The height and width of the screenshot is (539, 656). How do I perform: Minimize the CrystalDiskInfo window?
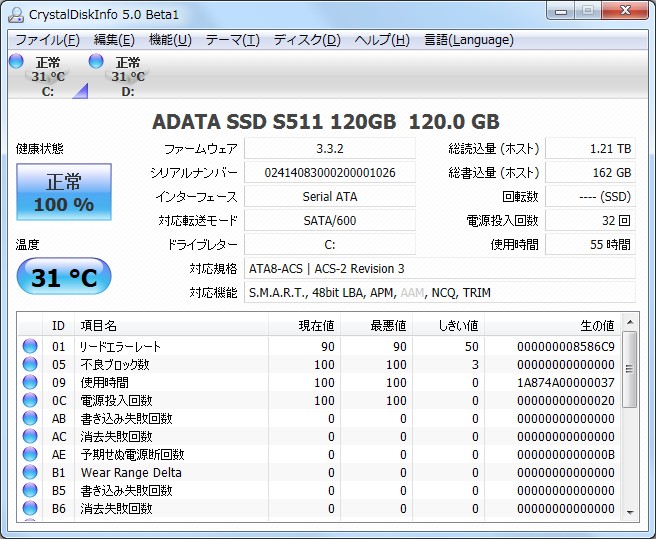(561, 10)
